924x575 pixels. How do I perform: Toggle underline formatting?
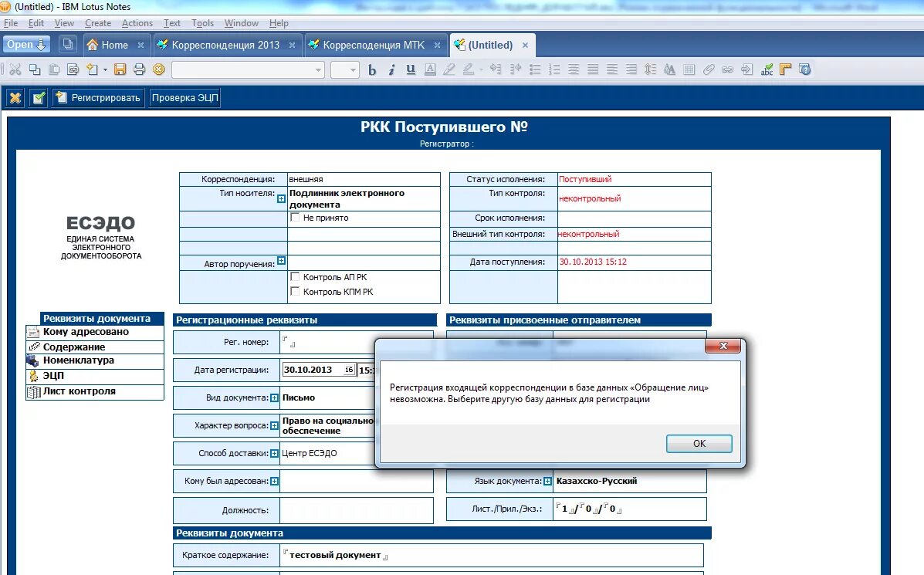pyautogui.click(x=411, y=69)
